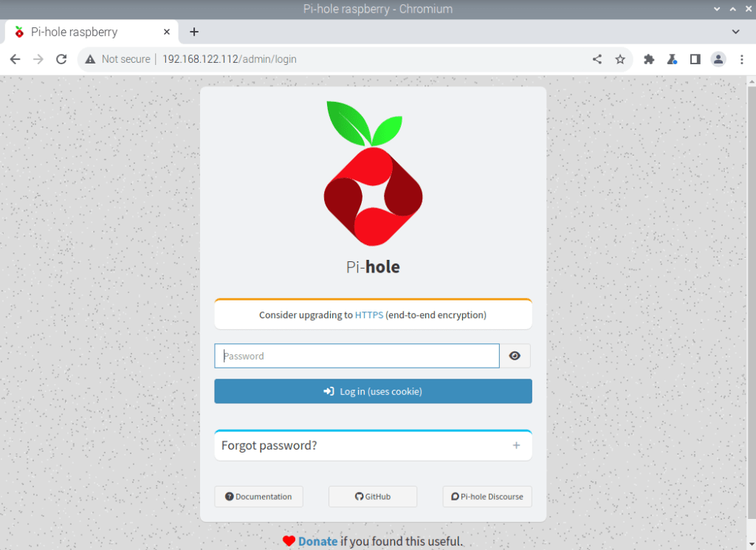Click the Pi-hole title text
Viewport: 756px width, 550px height.
(x=373, y=267)
